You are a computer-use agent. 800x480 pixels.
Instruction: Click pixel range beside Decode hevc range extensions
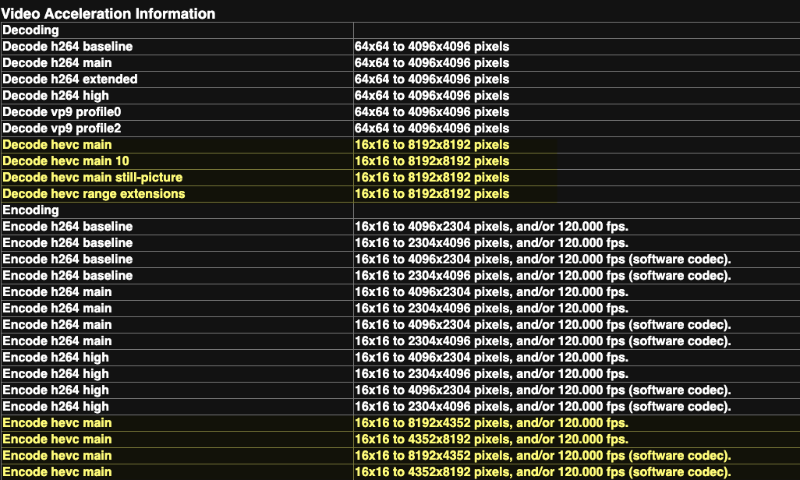431,193
